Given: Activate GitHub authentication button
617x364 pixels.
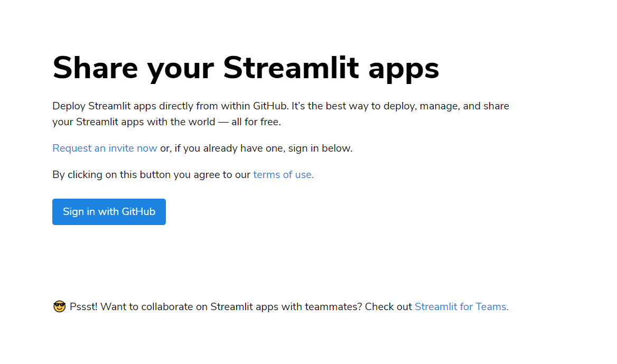Looking at the screenshot, I should (x=109, y=211).
